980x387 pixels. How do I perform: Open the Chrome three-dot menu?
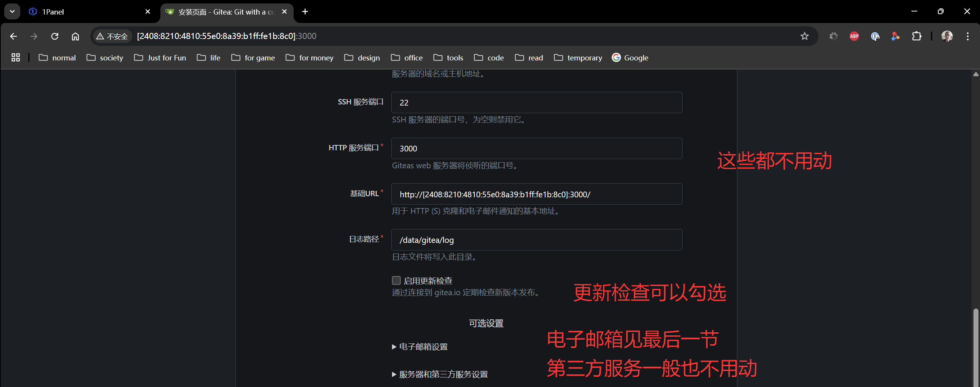coord(967,36)
